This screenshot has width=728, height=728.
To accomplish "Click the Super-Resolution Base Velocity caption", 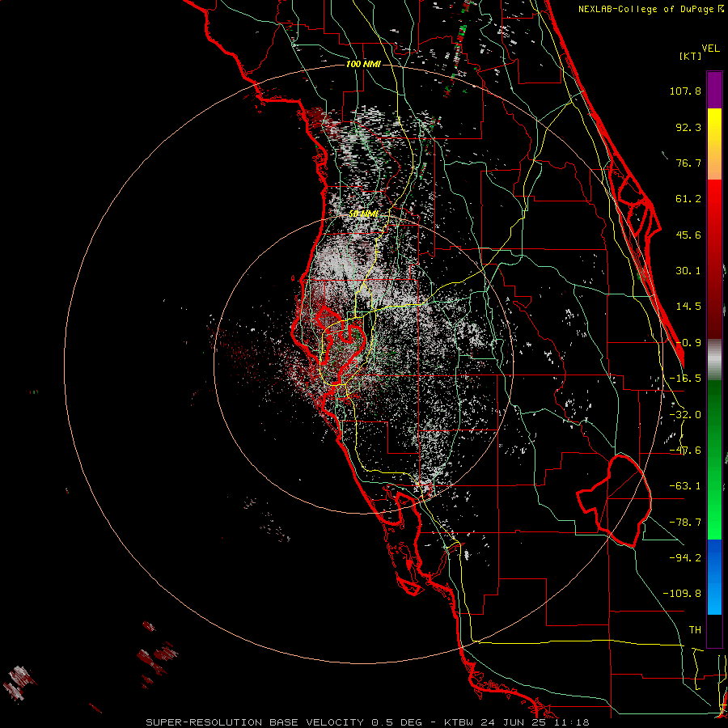I will click(x=367, y=722).
